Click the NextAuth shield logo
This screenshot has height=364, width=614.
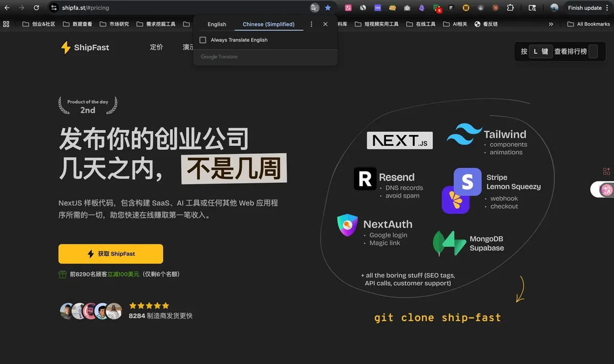coord(347,225)
